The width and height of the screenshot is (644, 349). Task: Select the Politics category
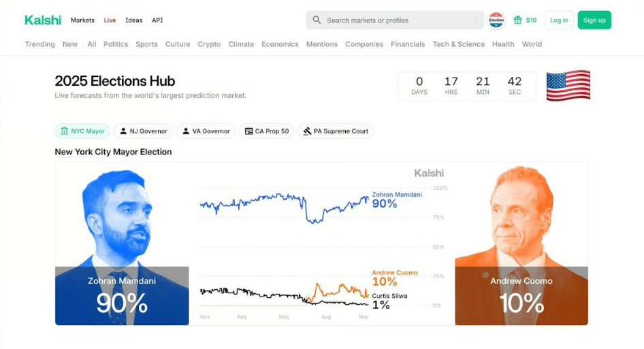pos(116,44)
